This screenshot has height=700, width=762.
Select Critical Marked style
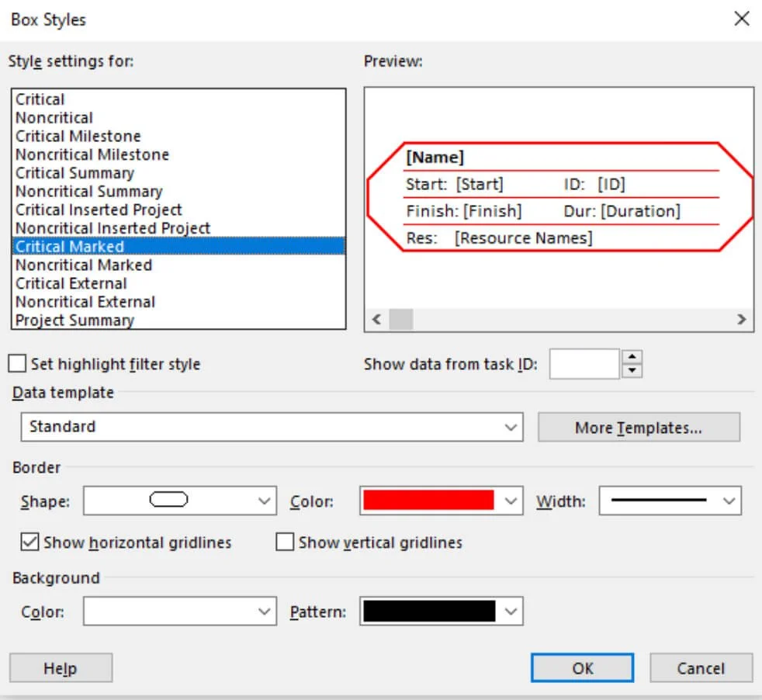pyautogui.click(x=178, y=247)
